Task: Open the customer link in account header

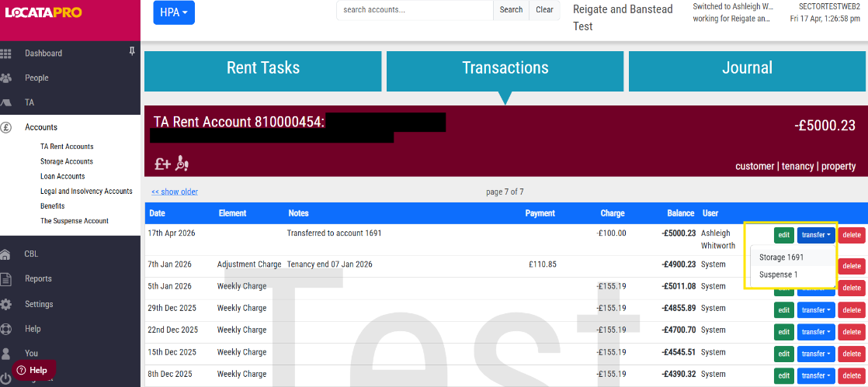Action: [x=755, y=167]
